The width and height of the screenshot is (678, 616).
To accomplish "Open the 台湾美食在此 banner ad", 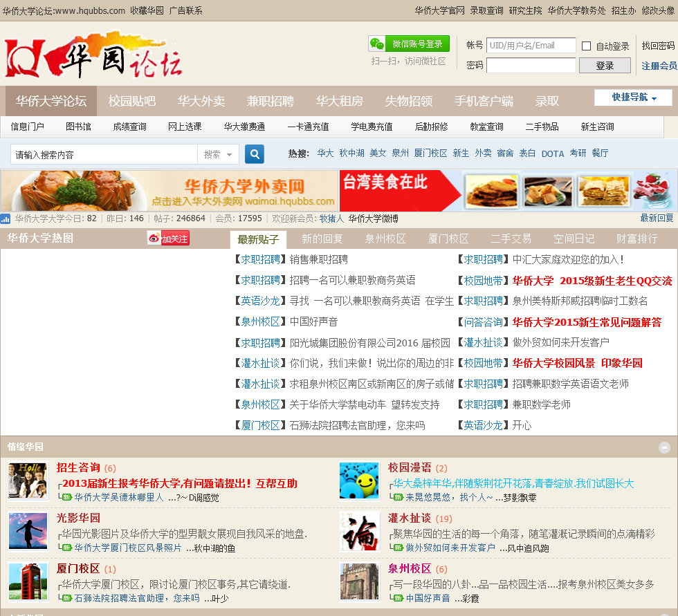I will click(x=508, y=191).
